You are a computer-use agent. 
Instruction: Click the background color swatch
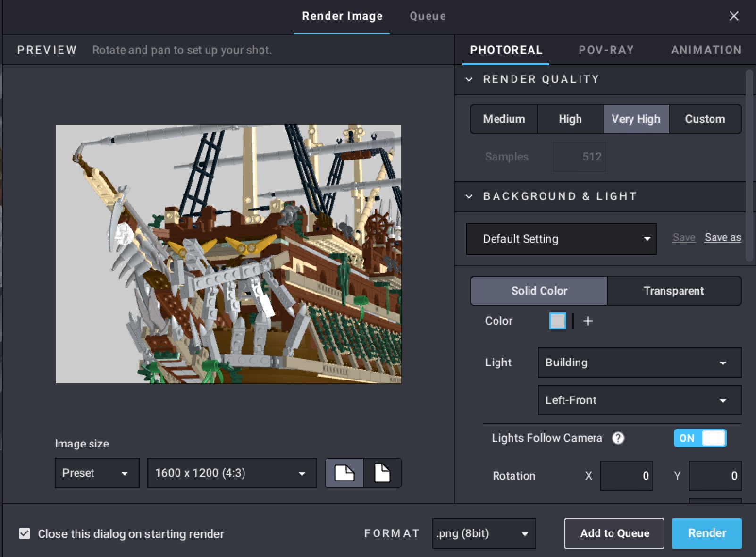tap(558, 321)
